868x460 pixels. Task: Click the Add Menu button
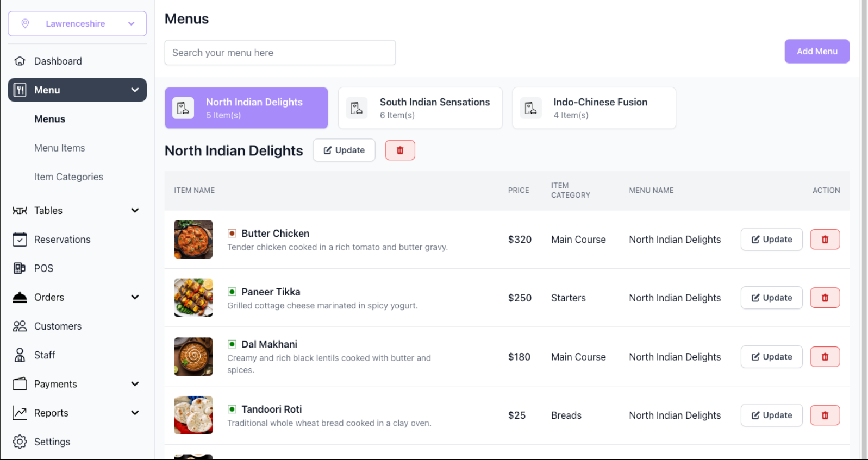(817, 52)
